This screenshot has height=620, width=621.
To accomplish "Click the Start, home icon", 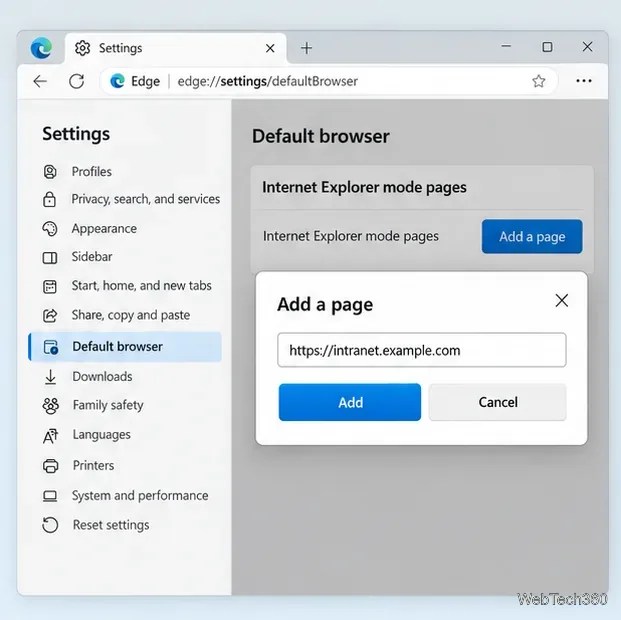I will [x=50, y=286].
